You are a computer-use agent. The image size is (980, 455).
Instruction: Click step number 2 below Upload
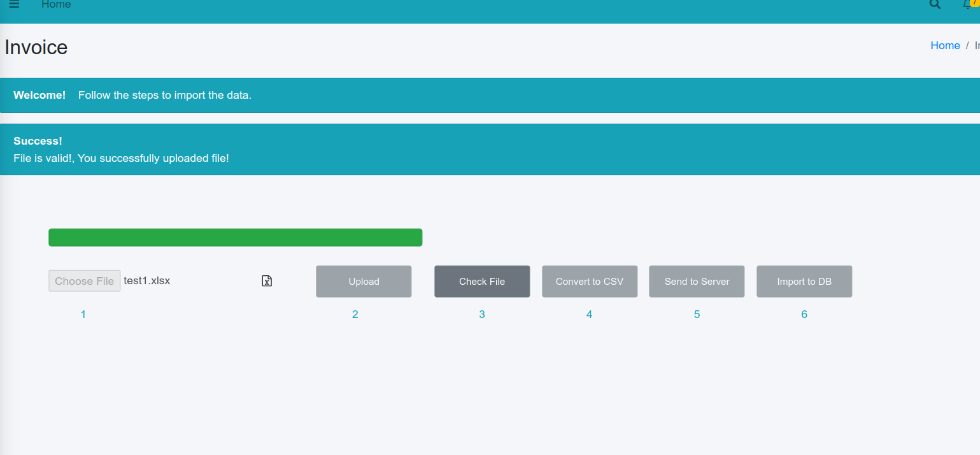355,314
